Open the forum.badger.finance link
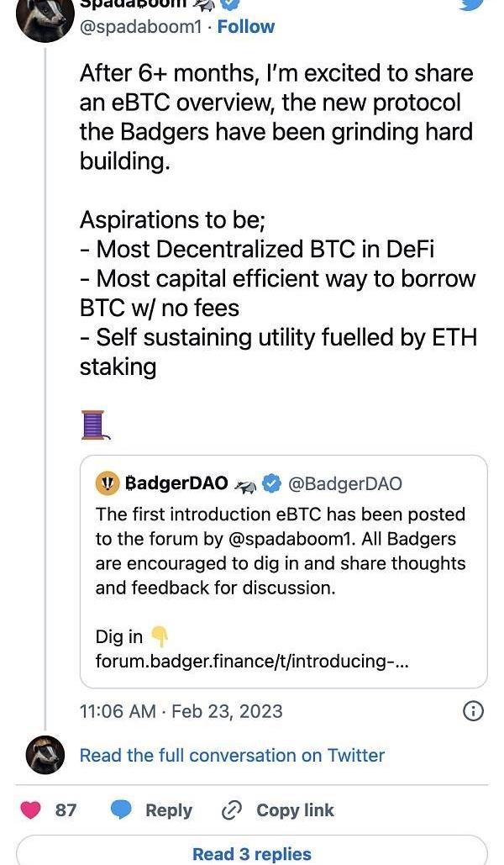The height and width of the screenshot is (865, 504). (252, 662)
